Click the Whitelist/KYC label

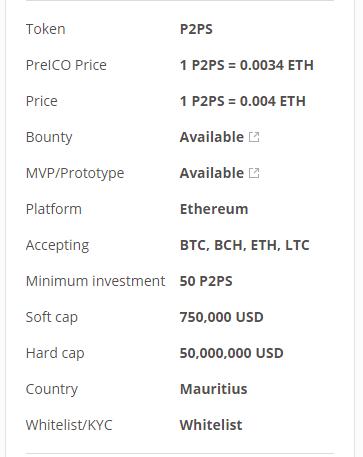point(69,425)
